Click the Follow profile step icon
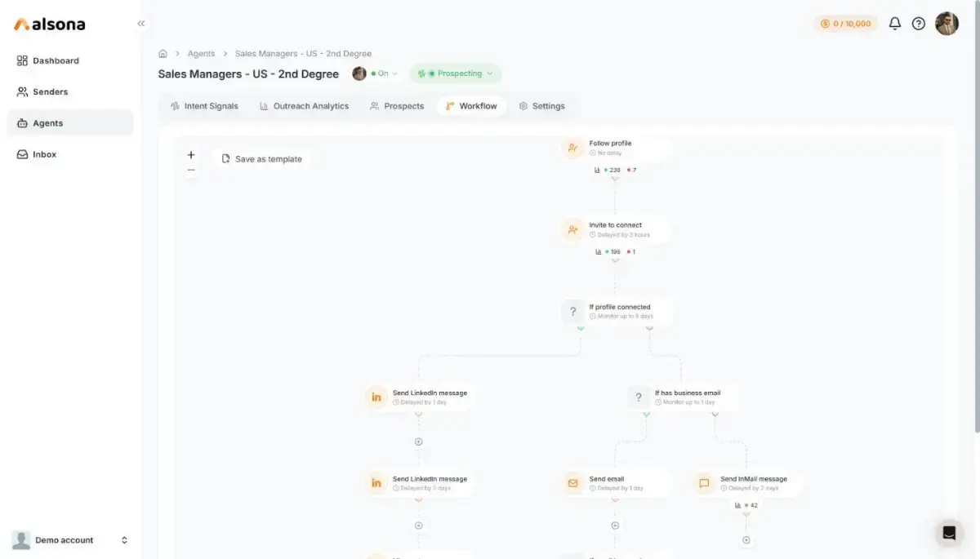980x559 pixels. [572, 148]
